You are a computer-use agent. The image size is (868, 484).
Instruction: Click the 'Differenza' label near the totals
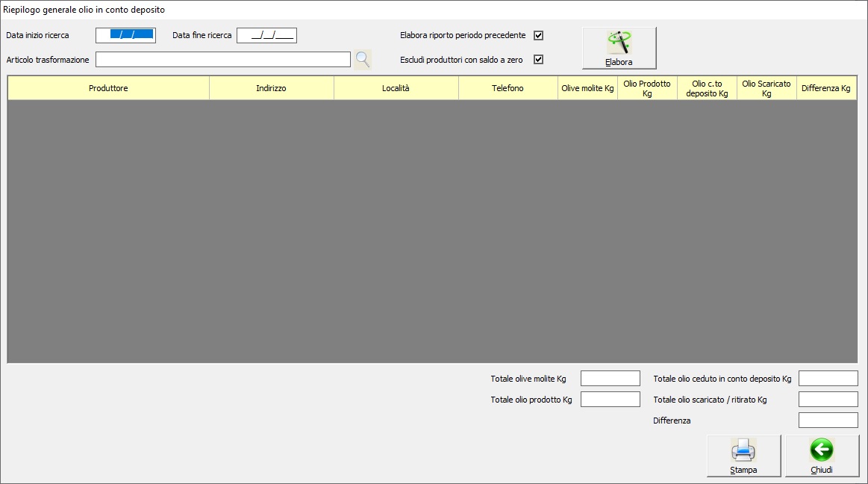(x=672, y=421)
